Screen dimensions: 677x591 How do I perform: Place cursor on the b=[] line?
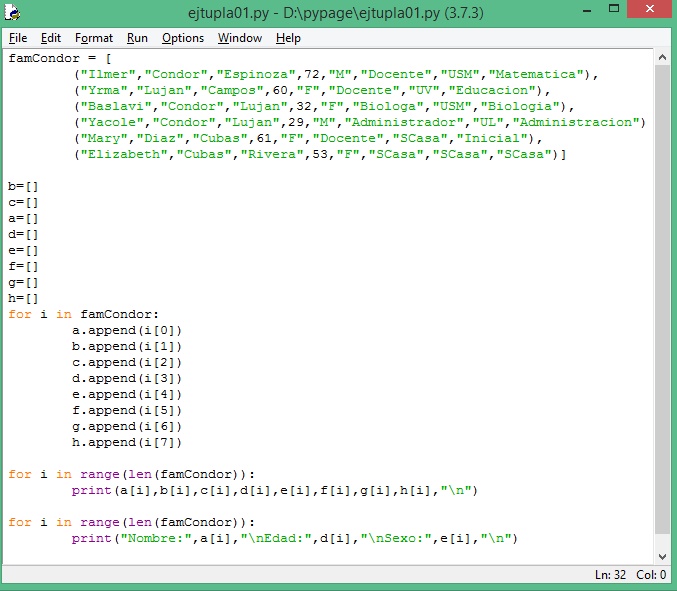[x=23, y=186]
